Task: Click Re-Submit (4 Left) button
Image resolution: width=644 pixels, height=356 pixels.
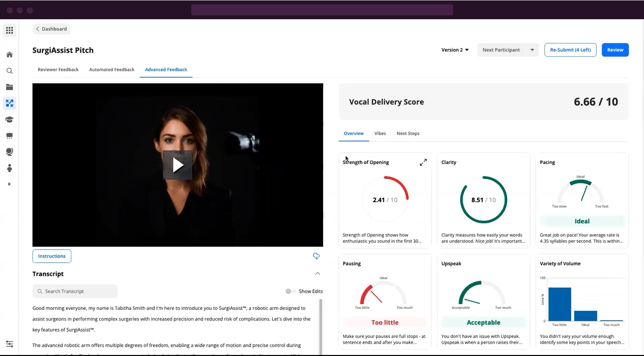Action: tap(570, 50)
